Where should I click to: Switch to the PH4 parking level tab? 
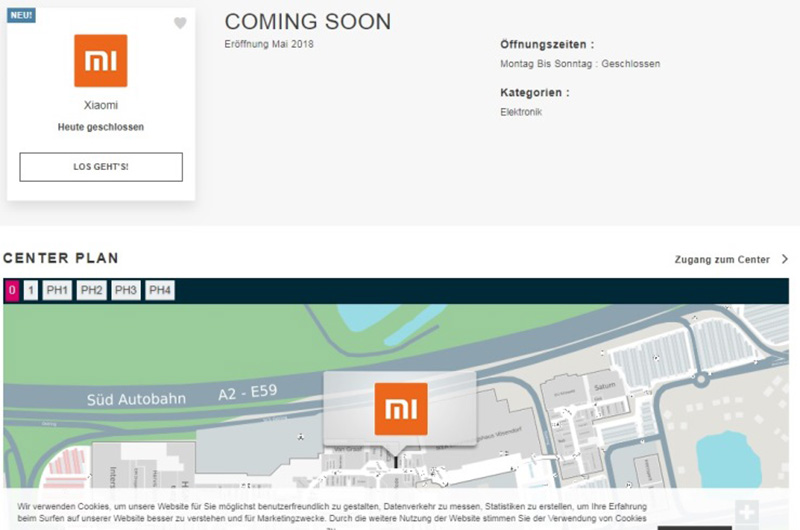160,290
